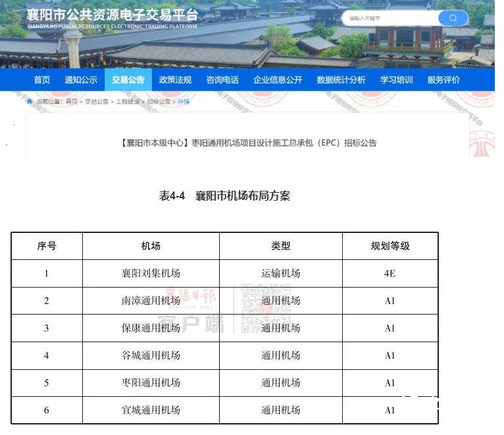The height and width of the screenshot is (435, 504).
Task: Click the 襄阳市公共资源电子交易平台 site title
Action: [x=112, y=14]
